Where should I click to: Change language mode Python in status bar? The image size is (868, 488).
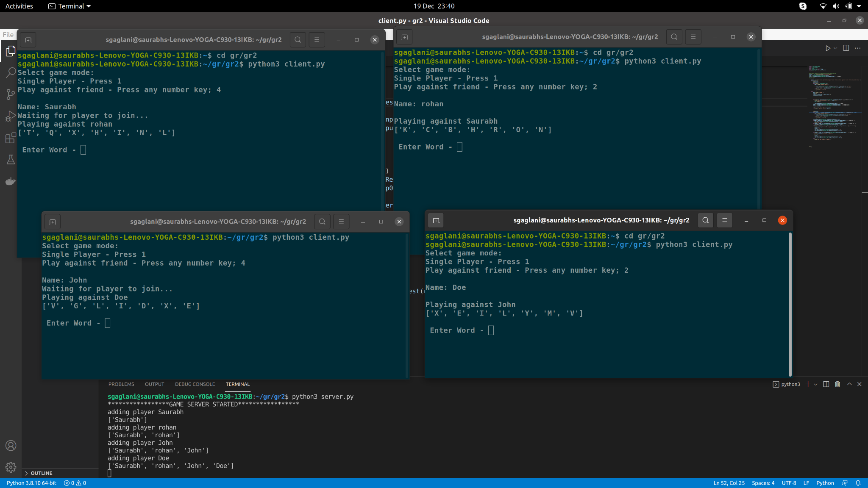coord(825,483)
